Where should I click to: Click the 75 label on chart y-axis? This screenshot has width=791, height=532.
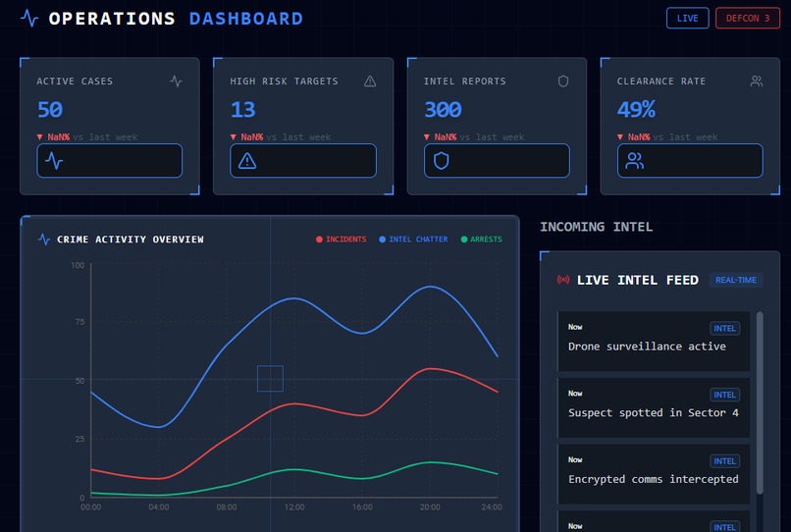tap(79, 322)
